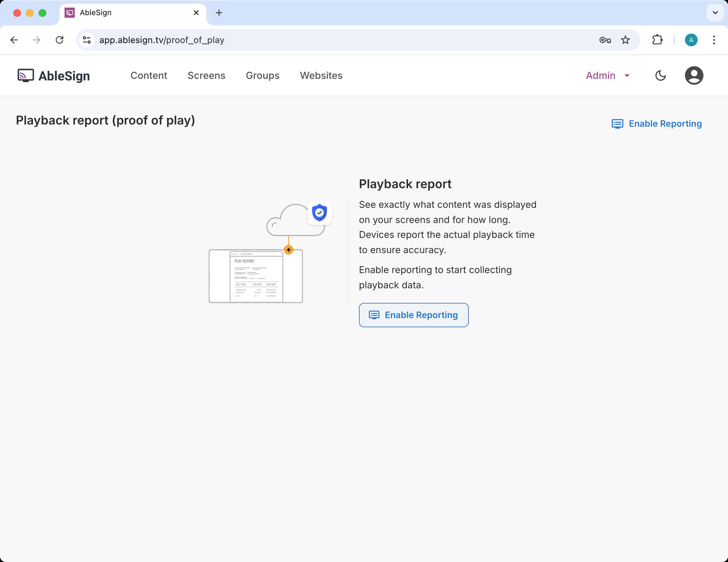The height and width of the screenshot is (562, 728).
Task: Navigate to Websites
Action: [x=321, y=75]
